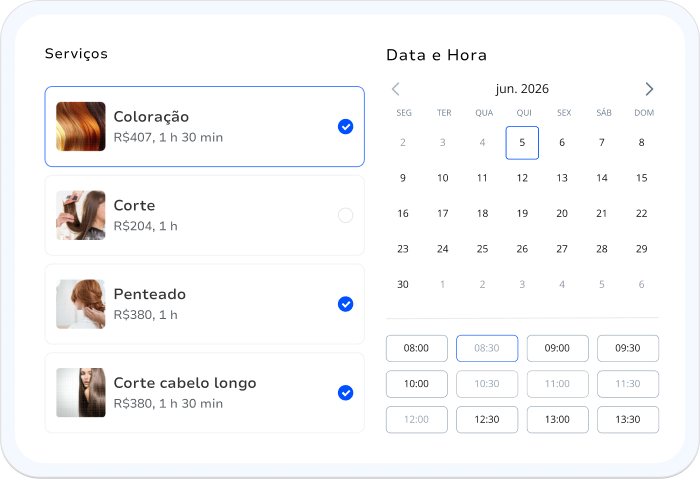Select June 27 on calendar

tap(562, 249)
